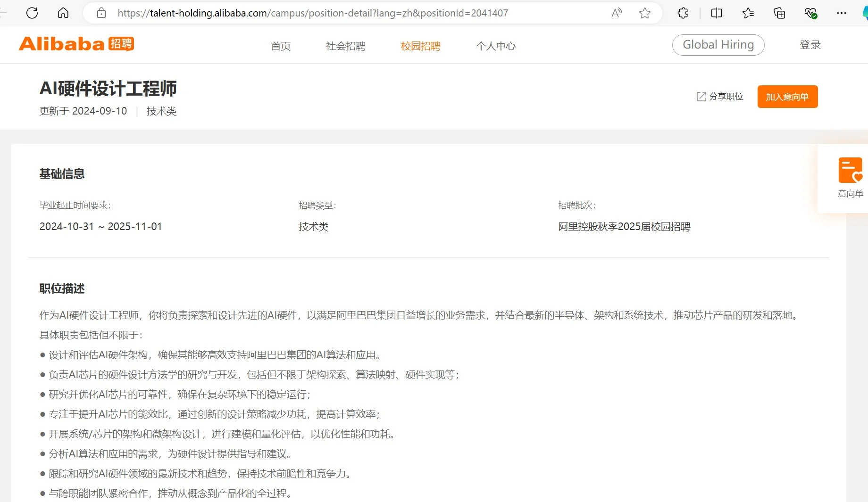Image resolution: width=868 pixels, height=502 pixels.
Task: Add page to favorites star icon
Action: point(645,13)
